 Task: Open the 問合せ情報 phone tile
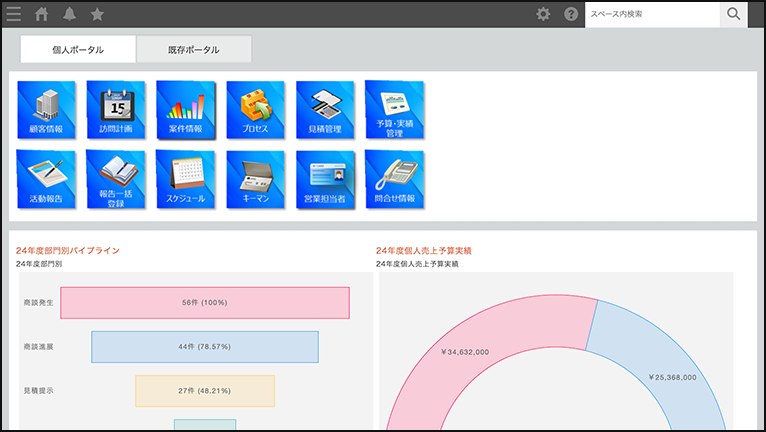coord(395,179)
